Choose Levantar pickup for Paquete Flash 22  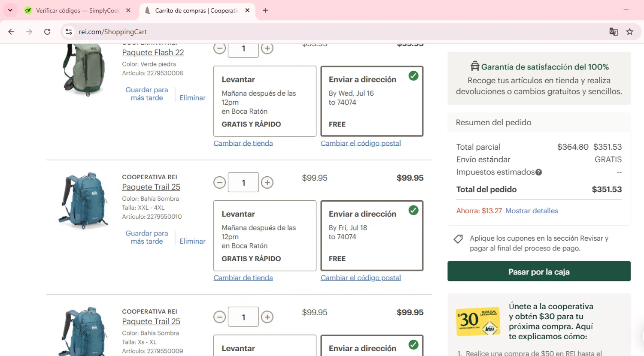(265, 101)
